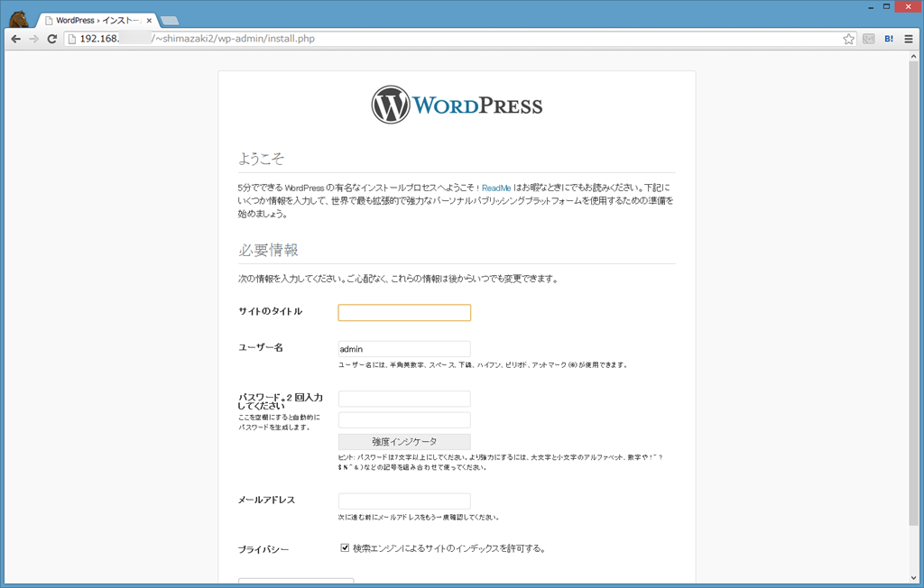This screenshot has width=924, height=588.
Task: Click the browser forward arrow
Action: click(33, 39)
